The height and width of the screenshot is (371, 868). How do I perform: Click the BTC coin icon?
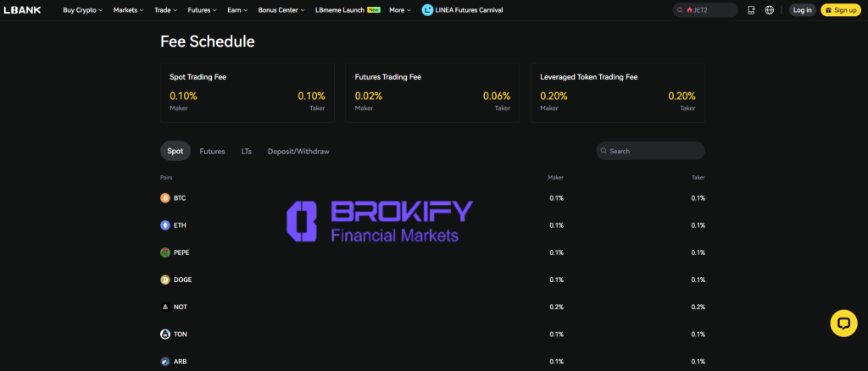pyautogui.click(x=165, y=198)
